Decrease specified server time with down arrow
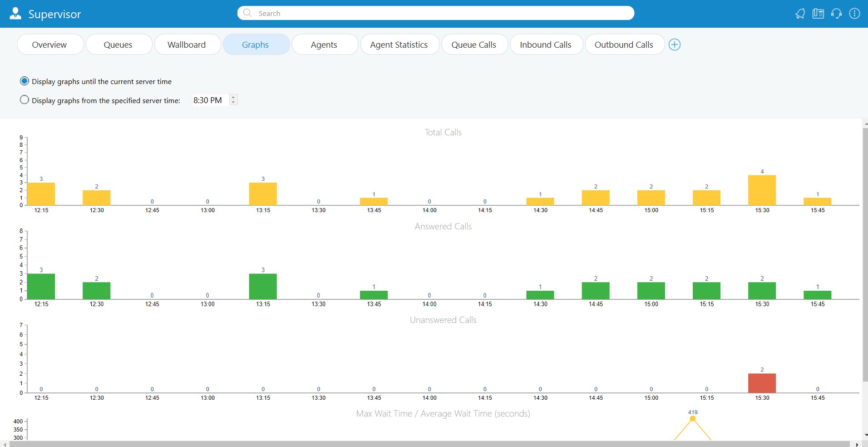The width and height of the screenshot is (868, 447). click(233, 103)
